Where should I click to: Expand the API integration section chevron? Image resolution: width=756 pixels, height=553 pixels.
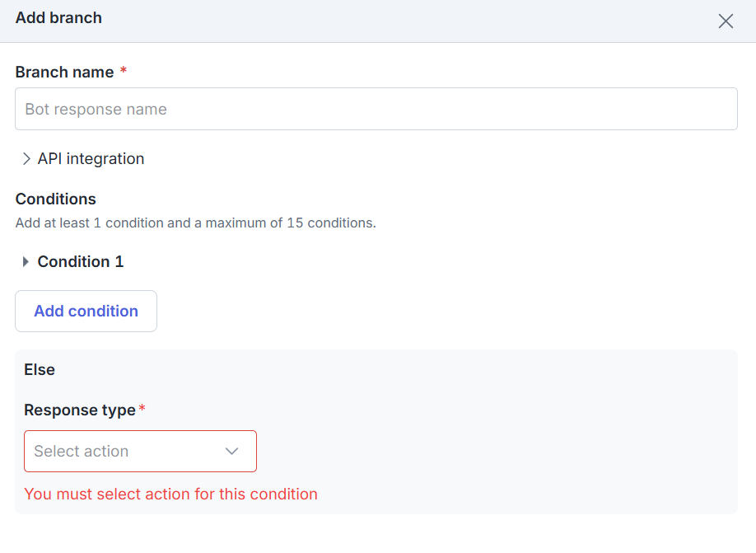click(x=26, y=159)
